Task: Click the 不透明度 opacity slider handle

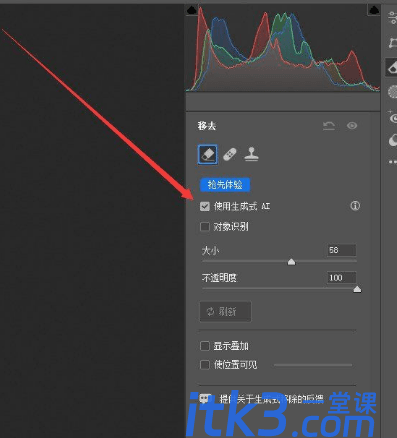Action: click(357, 289)
